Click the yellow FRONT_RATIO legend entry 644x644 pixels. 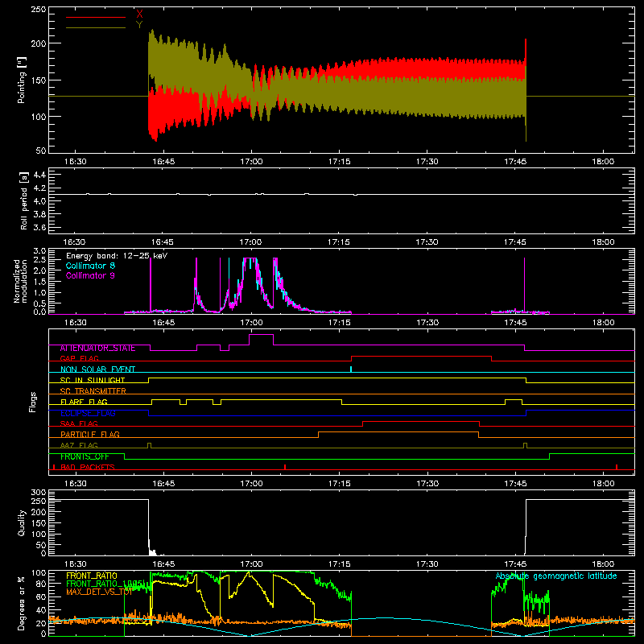pos(92,576)
